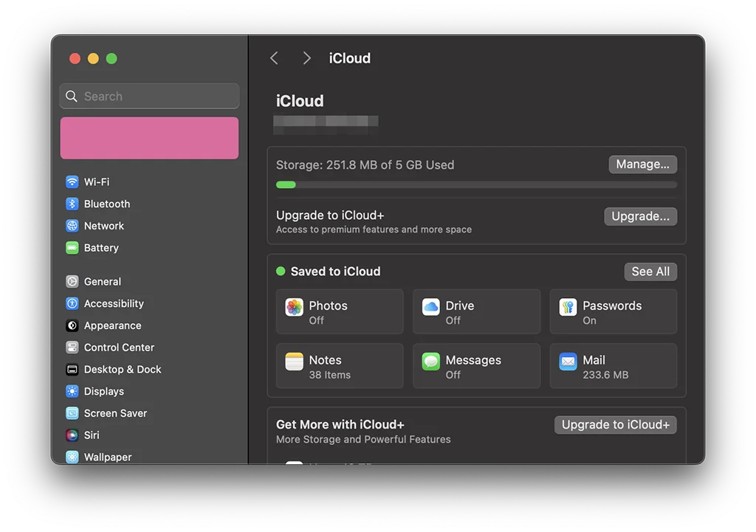Open Drive 'Off' status text
Screen dimensions: 756x532
[453, 320]
